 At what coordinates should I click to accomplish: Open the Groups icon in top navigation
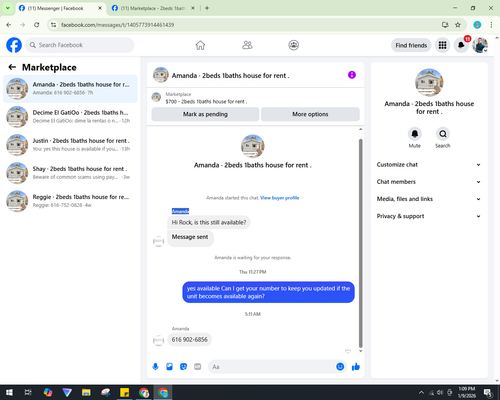point(293,45)
